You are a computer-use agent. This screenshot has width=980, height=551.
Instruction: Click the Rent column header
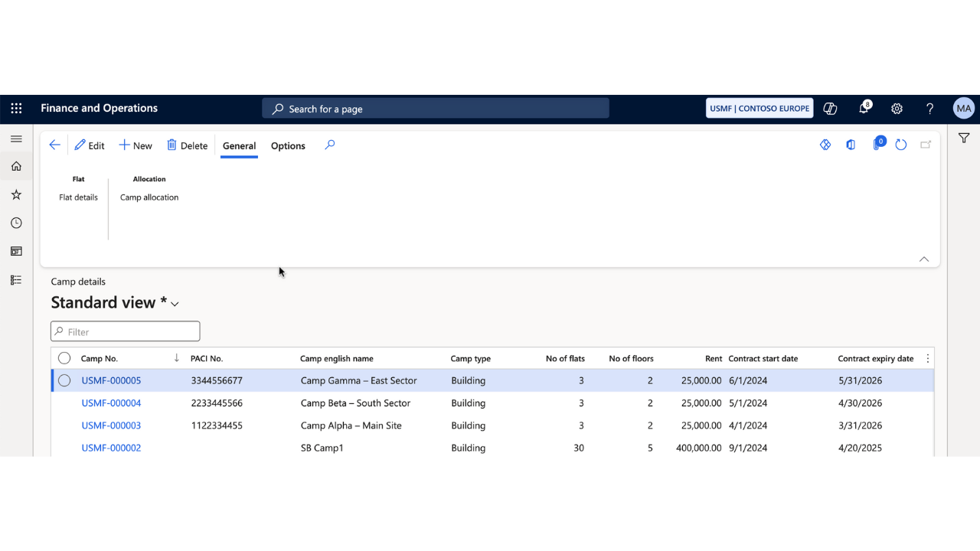coord(714,359)
